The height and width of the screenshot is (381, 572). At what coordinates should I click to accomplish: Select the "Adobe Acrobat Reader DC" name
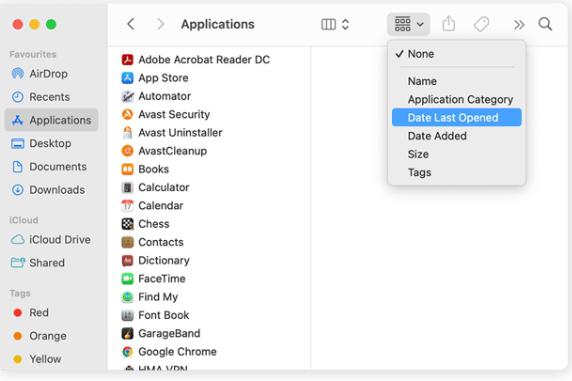click(204, 59)
